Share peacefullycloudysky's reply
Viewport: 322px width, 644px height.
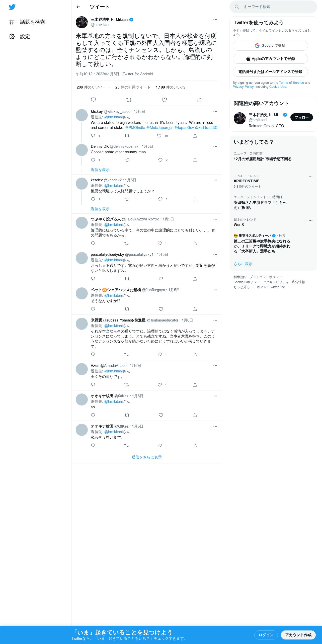[x=195, y=279]
